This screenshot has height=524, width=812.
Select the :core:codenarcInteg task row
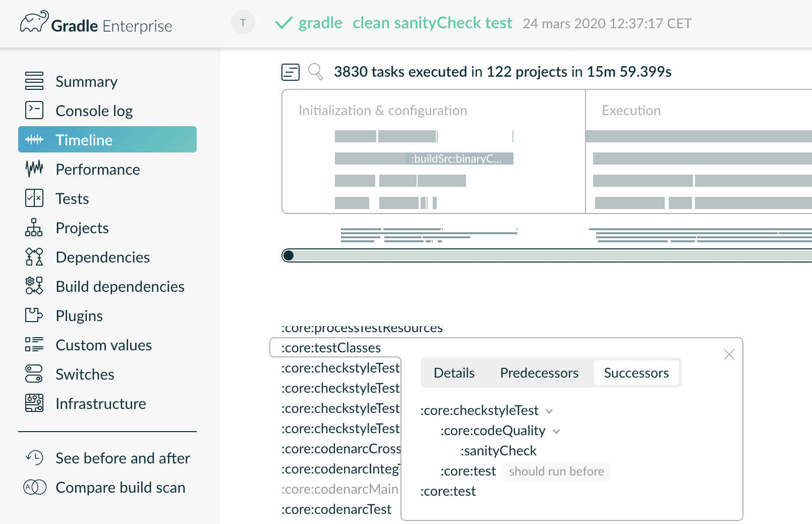[341, 469]
